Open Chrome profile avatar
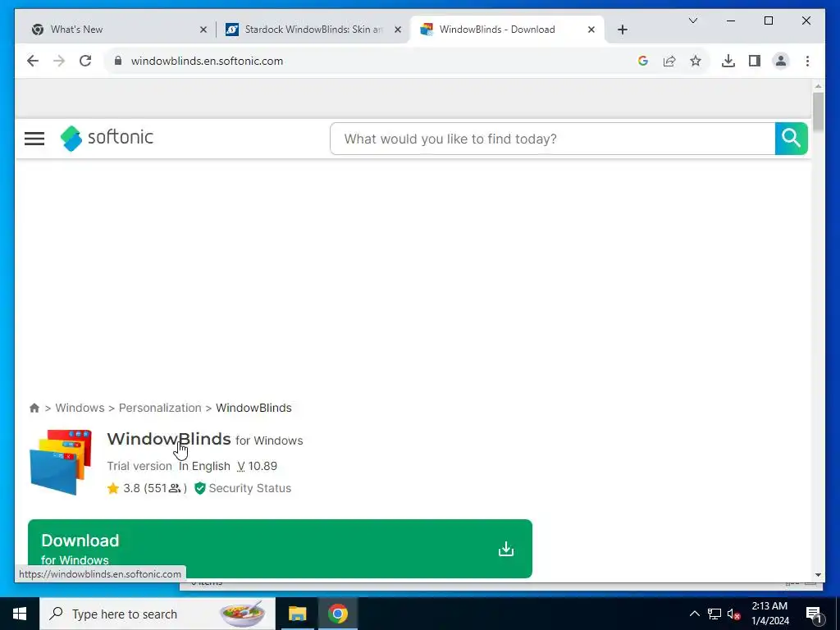The height and width of the screenshot is (630, 840). pos(781,61)
